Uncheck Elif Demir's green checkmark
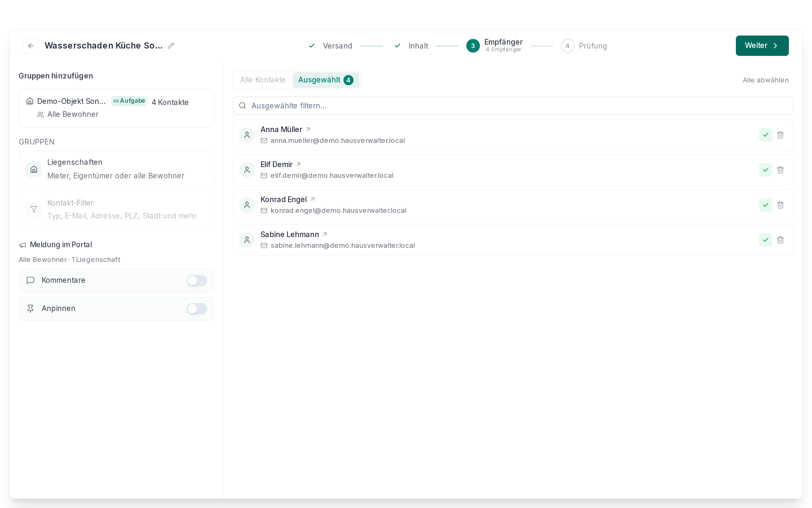The image size is (812, 508). [x=766, y=170]
